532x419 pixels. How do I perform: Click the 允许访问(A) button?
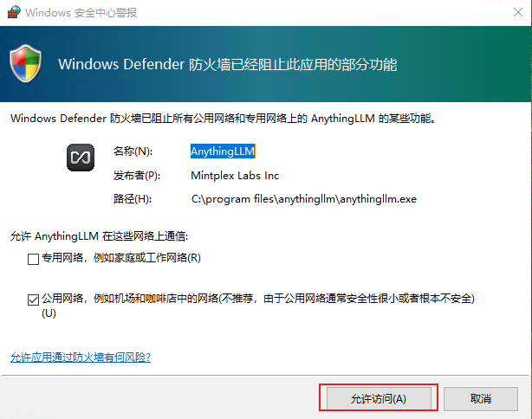pyautogui.click(x=379, y=398)
